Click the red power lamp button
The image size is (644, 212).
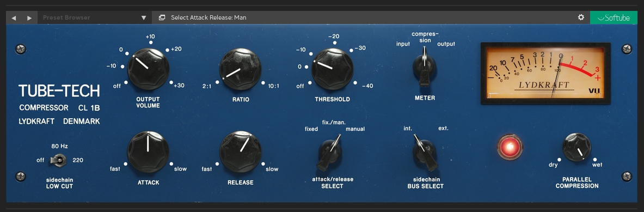click(510, 147)
